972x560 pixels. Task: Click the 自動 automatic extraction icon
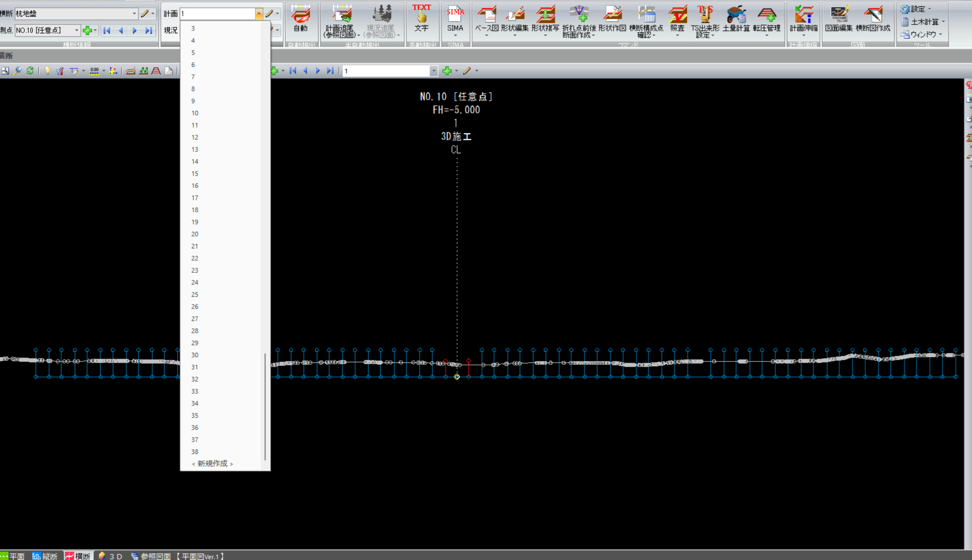point(301,19)
